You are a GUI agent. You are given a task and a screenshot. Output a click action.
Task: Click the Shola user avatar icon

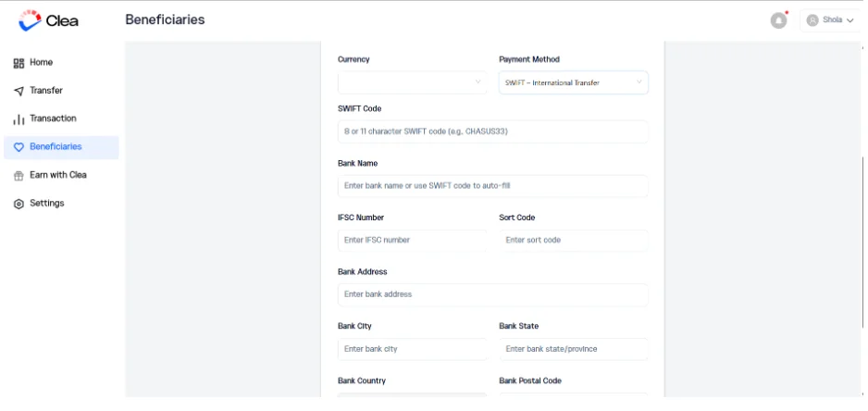point(812,20)
